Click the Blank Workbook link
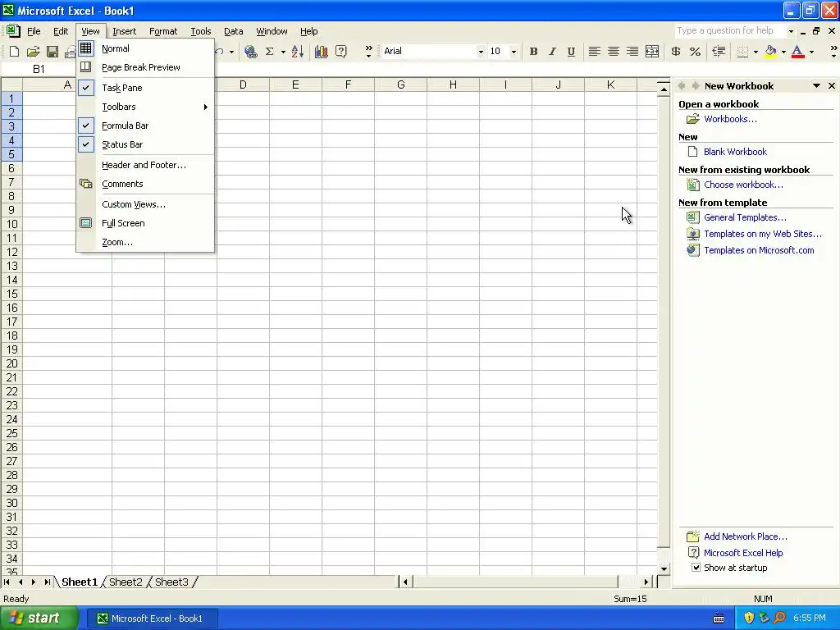 735,152
